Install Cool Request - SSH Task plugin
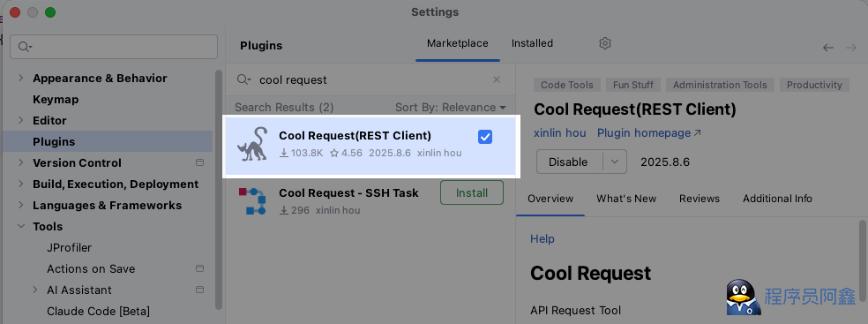 [x=472, y=192]
